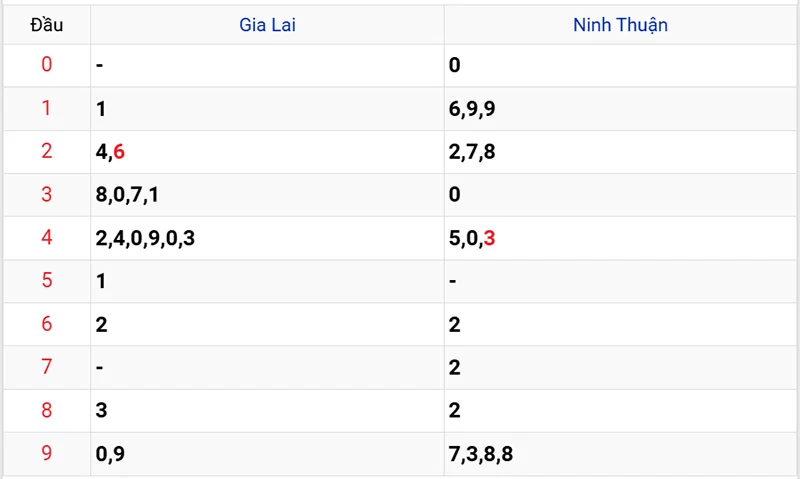Select the red row head number 3

46,195
